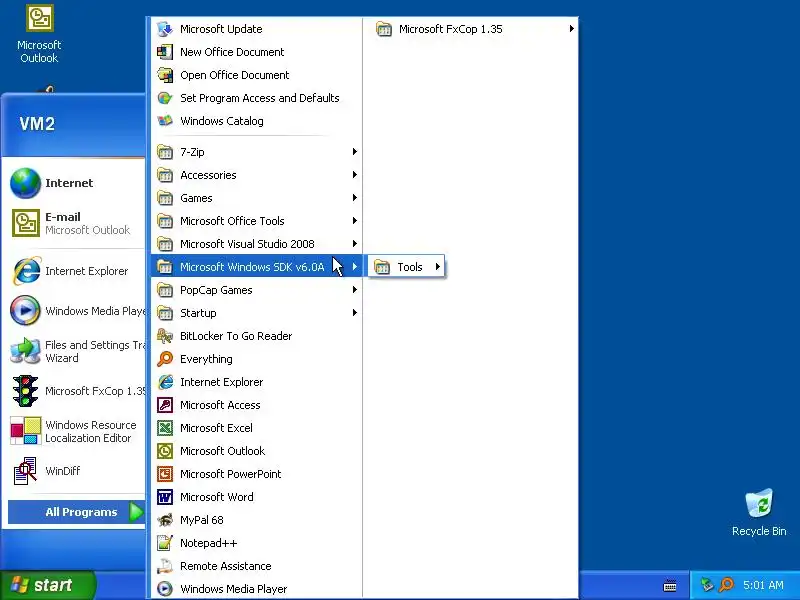Click Microsoft Visual Studio 2008 folder label
The width and height of the screenshot is (800, 600).
click(x=247, y=244)
